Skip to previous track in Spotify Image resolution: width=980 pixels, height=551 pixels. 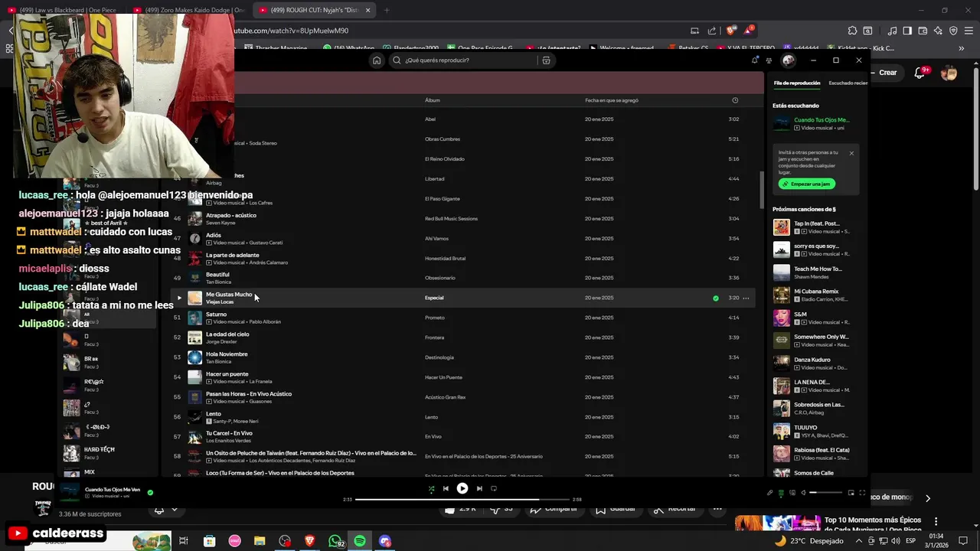446,488
